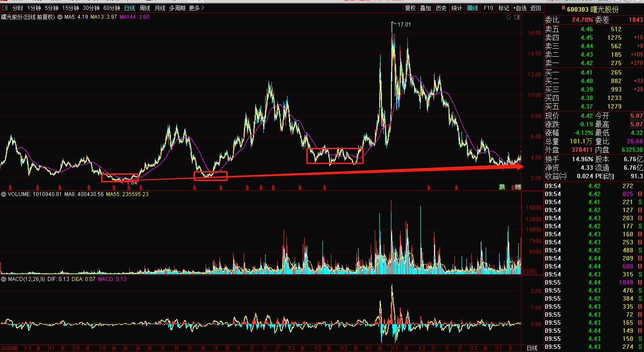Expand the VOLUME indicator dropdown arrow
Screen dimensions: 644x352
(4, 194)
